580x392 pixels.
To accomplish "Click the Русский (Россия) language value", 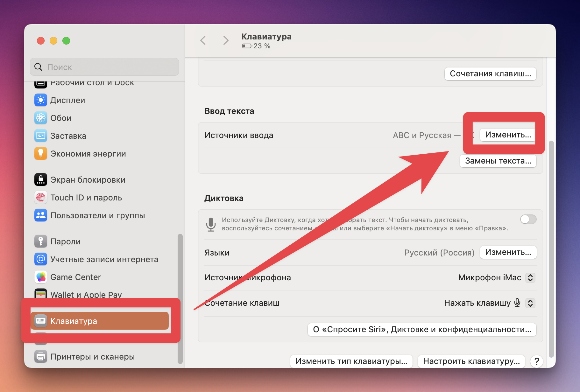I will 439,253.
